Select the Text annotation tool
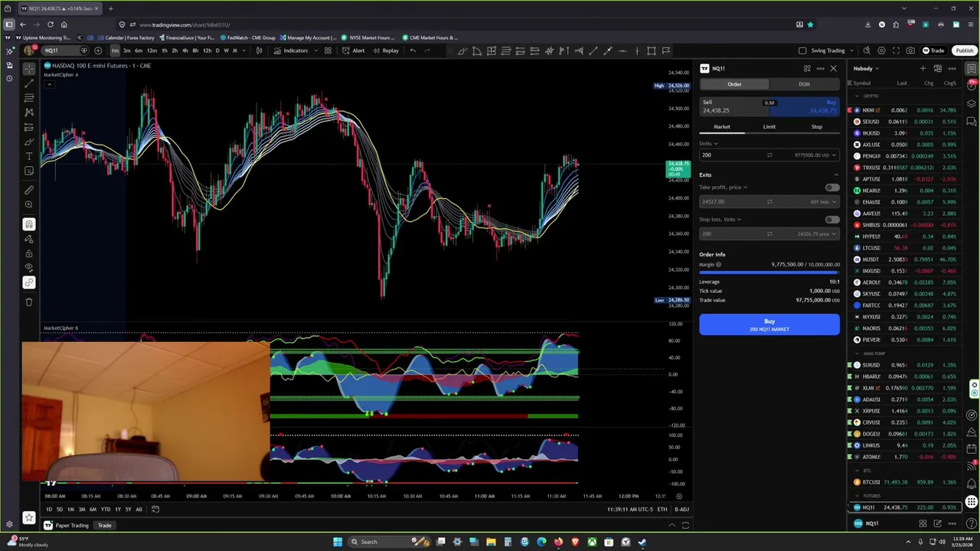Image resolution: width=980 pixels, height=551 pixels. (x=29, y=156)
